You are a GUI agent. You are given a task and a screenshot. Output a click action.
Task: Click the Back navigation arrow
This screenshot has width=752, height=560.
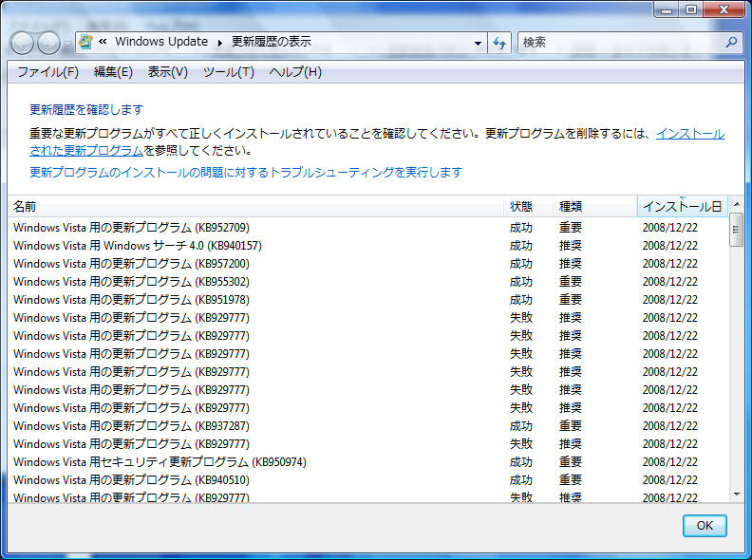point(22,43)
